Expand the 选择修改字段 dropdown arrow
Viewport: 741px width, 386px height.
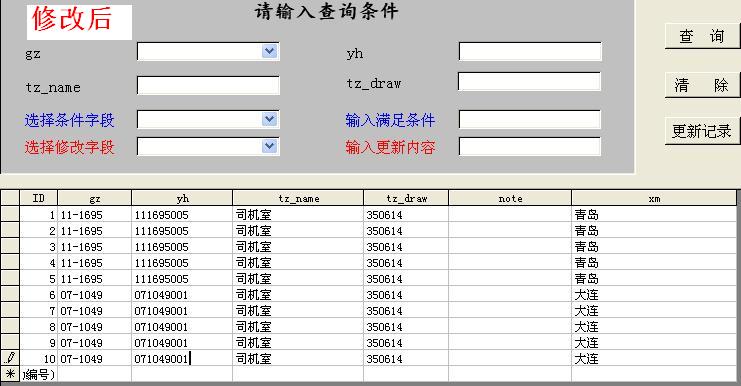[269, 146]
